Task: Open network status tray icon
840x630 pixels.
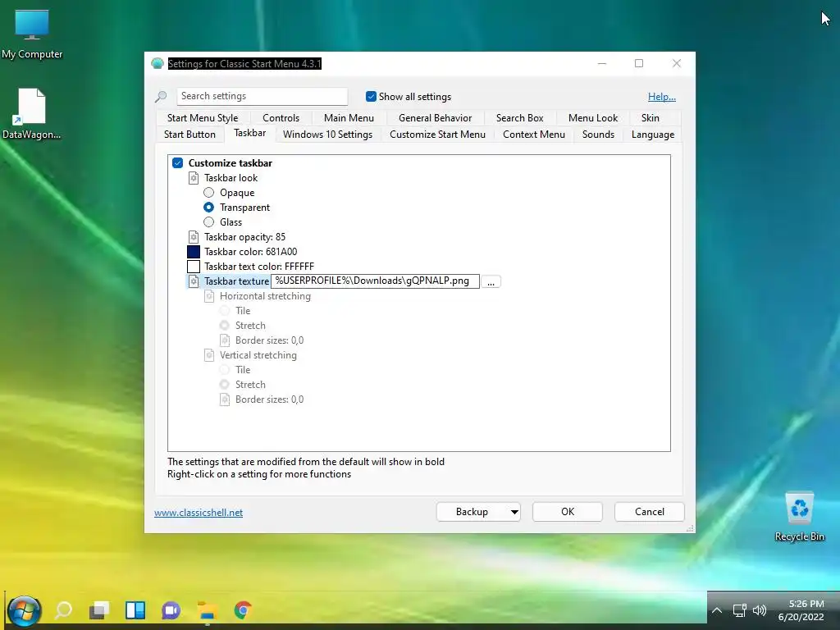Action: 739,610
